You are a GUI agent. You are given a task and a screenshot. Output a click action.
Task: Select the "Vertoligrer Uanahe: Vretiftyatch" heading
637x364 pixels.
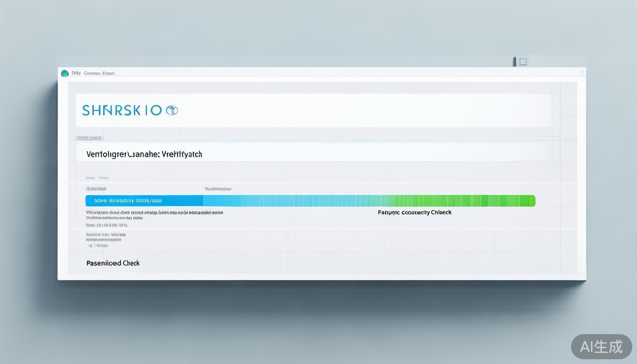(144, 155)
